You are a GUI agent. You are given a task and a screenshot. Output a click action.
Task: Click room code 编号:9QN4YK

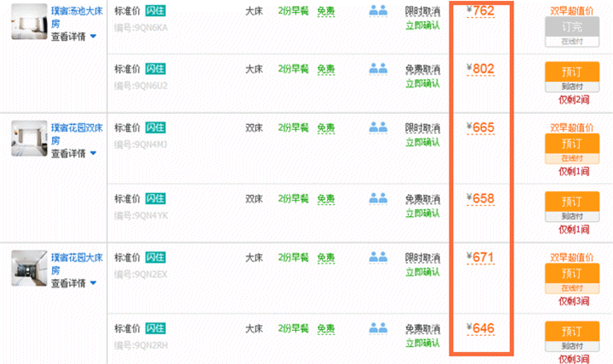140,215
